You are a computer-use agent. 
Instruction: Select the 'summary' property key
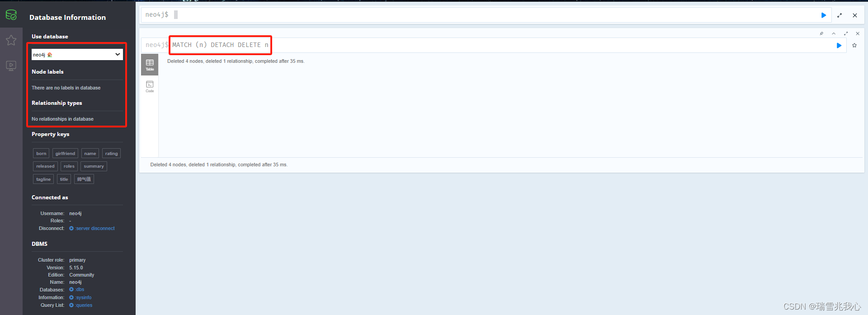[94, 166]
